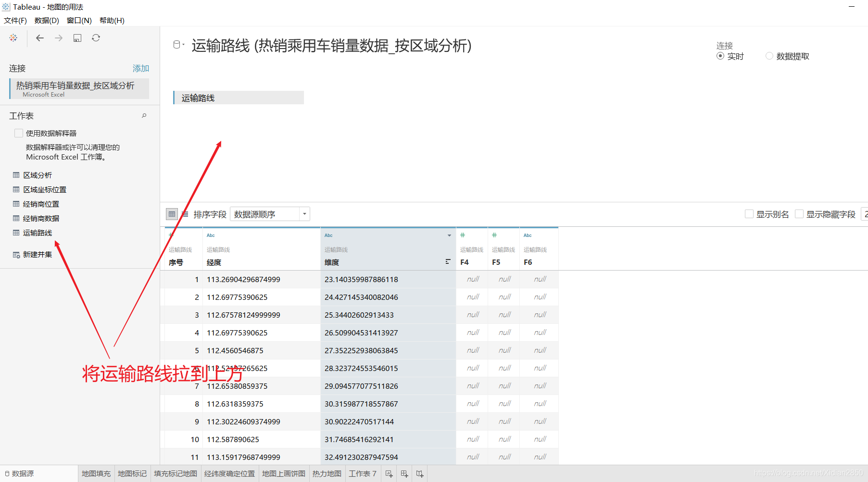Viewport: 868px width, 482px height.
Task: Open the 帮助(H) menu
Action: click(112, 20)
